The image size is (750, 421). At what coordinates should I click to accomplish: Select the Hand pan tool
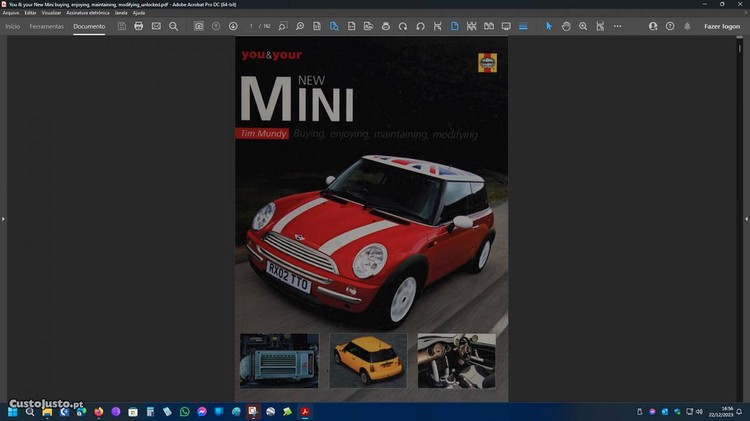tap(565, 26)
